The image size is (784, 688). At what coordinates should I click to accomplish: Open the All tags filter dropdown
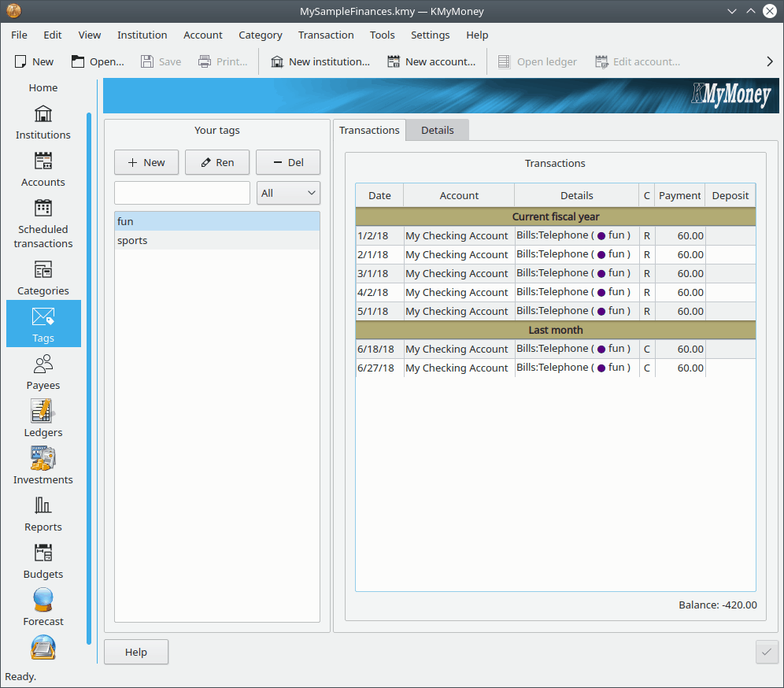pyautogui.click(x=288, y=193)
